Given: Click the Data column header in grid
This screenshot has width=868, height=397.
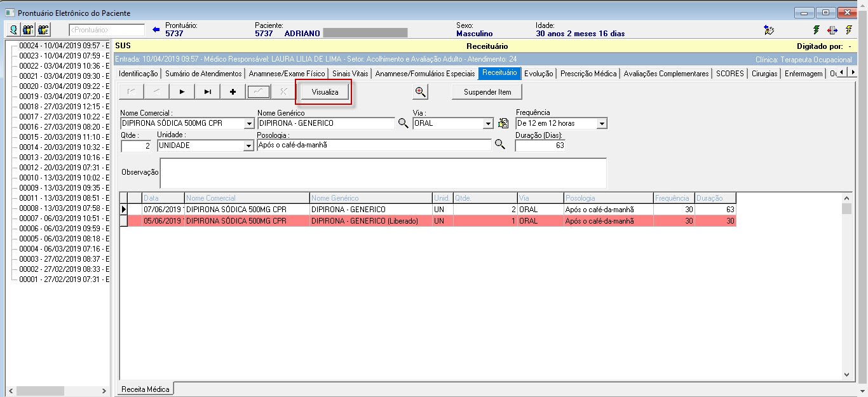Looking at the screenshot, I should 163,198.
